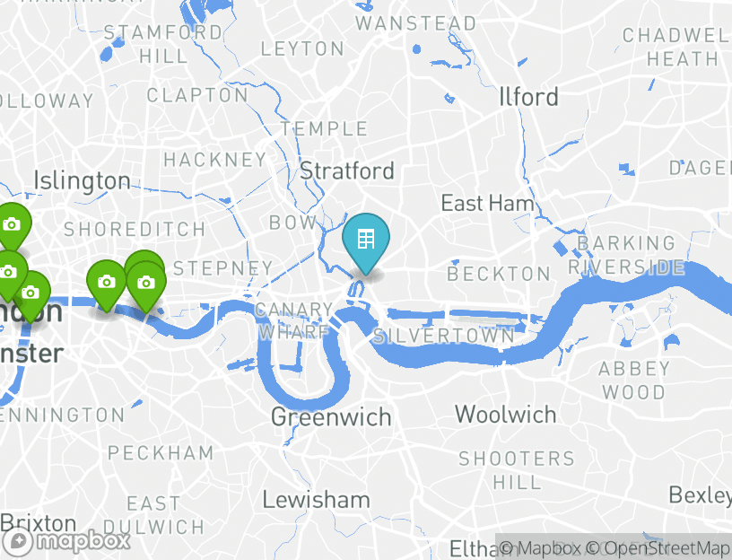This screenshot has height=560, width=732.
Task: Open the © Mapbox attribution link
Action: tap(540, 547)
